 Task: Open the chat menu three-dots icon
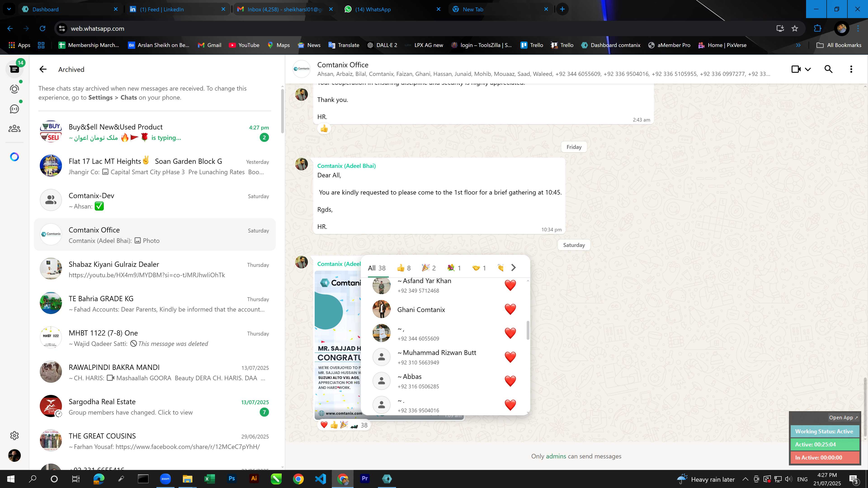pyautogui.click(x=851, y=69)
